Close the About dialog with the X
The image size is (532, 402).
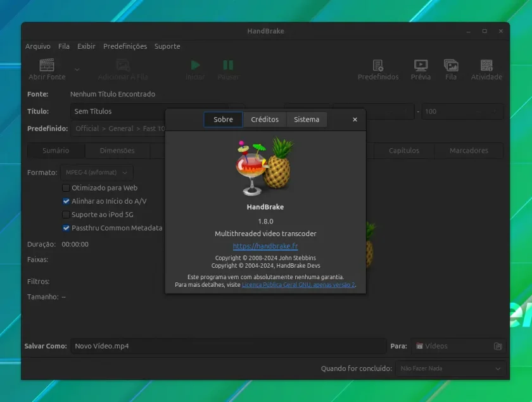click(x=355, y=120)
